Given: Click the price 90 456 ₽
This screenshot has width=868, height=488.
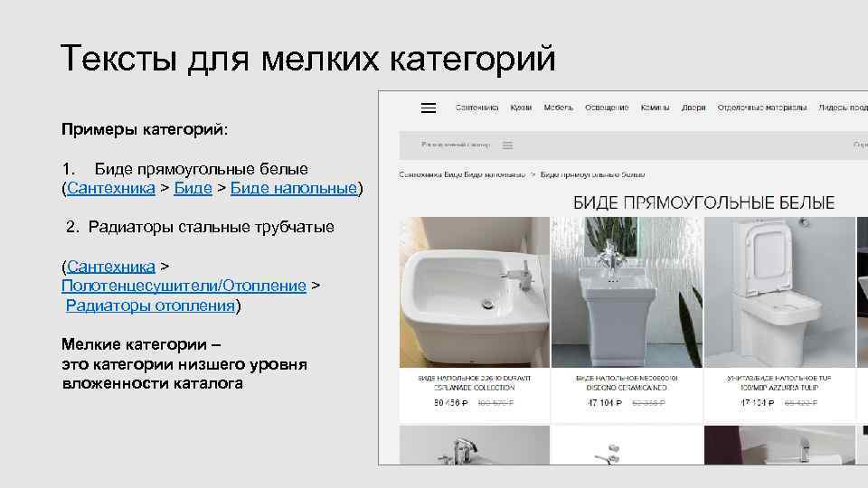Looking at the screenshot, I should tap(450, 403).
